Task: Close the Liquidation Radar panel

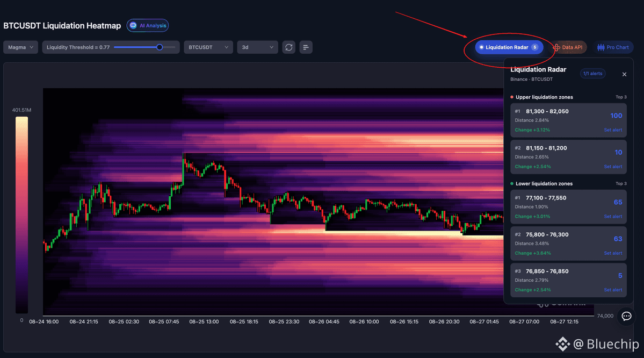Action: pyautogui.click(x=624, y=74)
